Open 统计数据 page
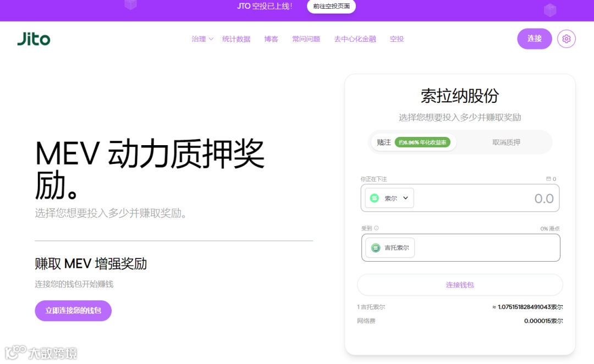 pyautogui.click(x=236, y=38)
